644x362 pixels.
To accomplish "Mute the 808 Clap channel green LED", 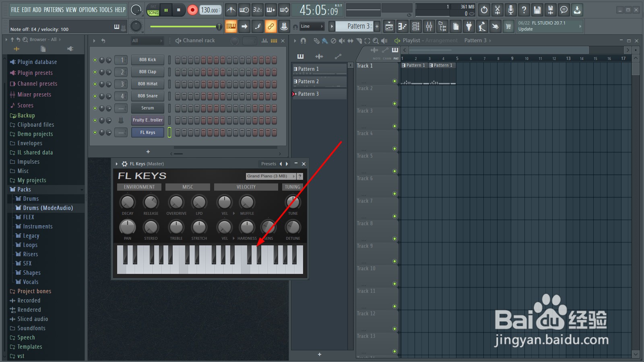I will pyautogui.click(x=95, y=72).
